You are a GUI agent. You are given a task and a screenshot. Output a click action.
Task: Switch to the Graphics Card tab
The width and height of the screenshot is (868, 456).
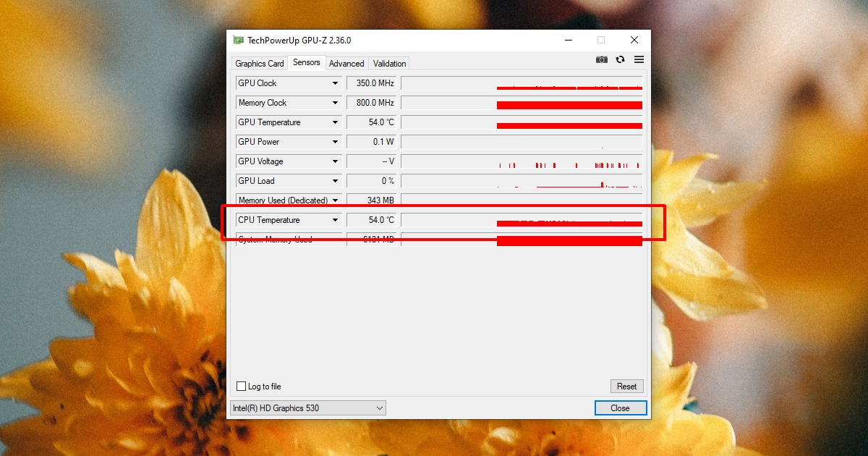point(260,64)
